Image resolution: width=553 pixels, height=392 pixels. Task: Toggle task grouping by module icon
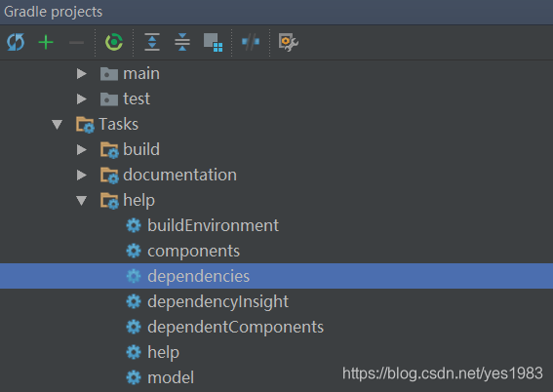click(x=213, y=42)
